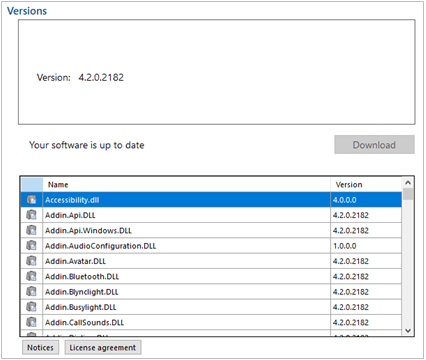Click the Addin.Busylight.DLL file icon
Screen dimensions: 426x360
click(x=31, y=307)
